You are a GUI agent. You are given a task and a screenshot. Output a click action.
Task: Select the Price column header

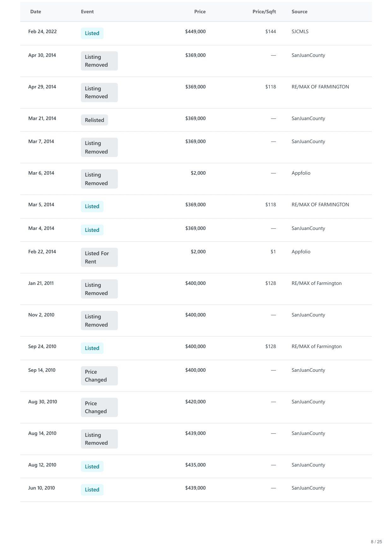(200, 12)
